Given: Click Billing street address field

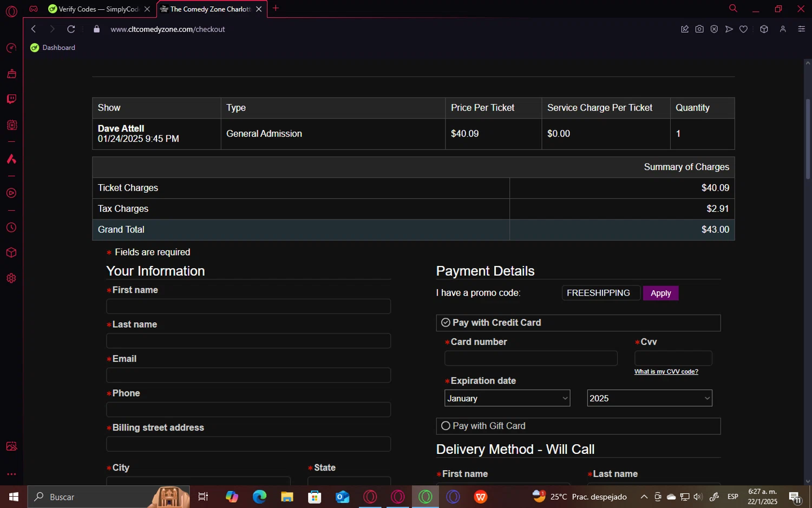Looking at the screenshot, I should click(248, 444).
